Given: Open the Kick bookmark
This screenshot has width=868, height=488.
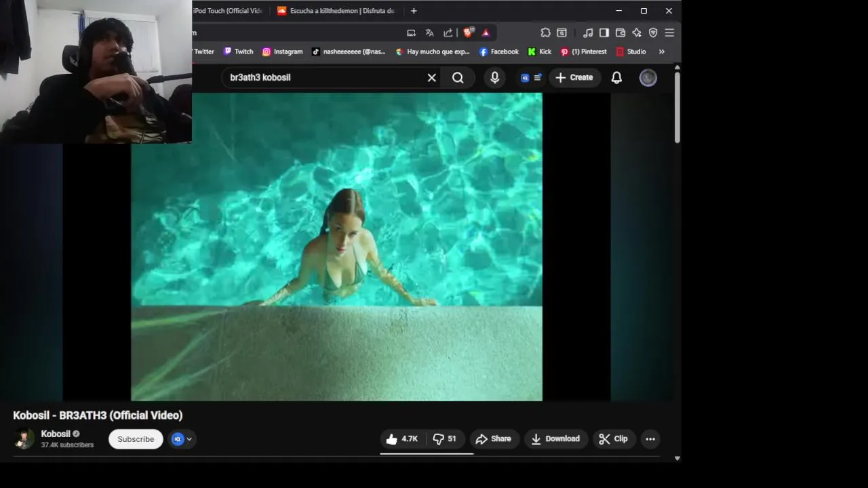Looking at the screenshot, I should 539,52.
